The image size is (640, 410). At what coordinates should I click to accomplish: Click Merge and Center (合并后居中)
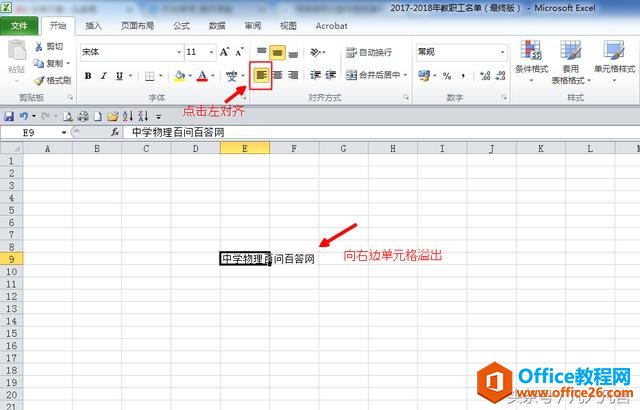[372, 75]
